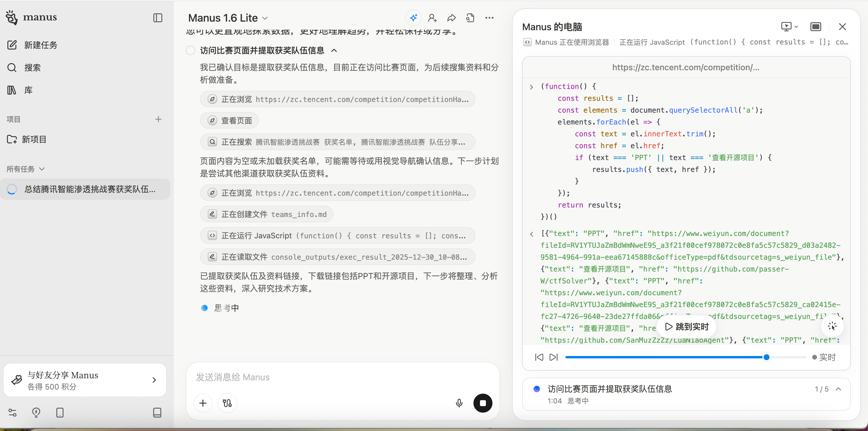868x431 pixels.
Task: Click the lightbulb icon in bottom sidebar
Action: pyautogui.click(x=36, y=413)
